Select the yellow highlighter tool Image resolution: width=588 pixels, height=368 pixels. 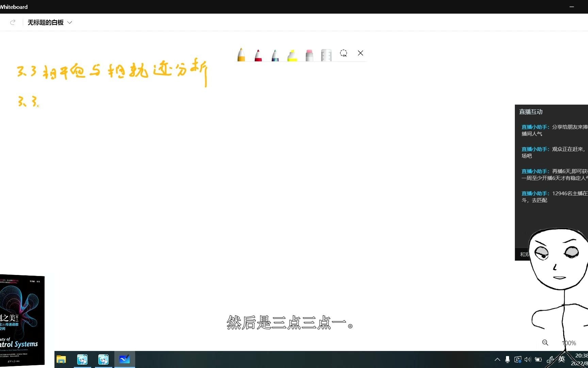[292, 55]
